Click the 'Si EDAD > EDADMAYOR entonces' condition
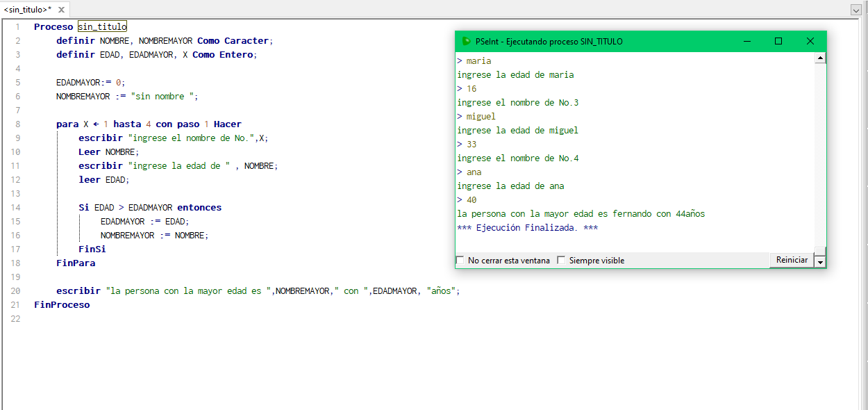 [150, 207]
